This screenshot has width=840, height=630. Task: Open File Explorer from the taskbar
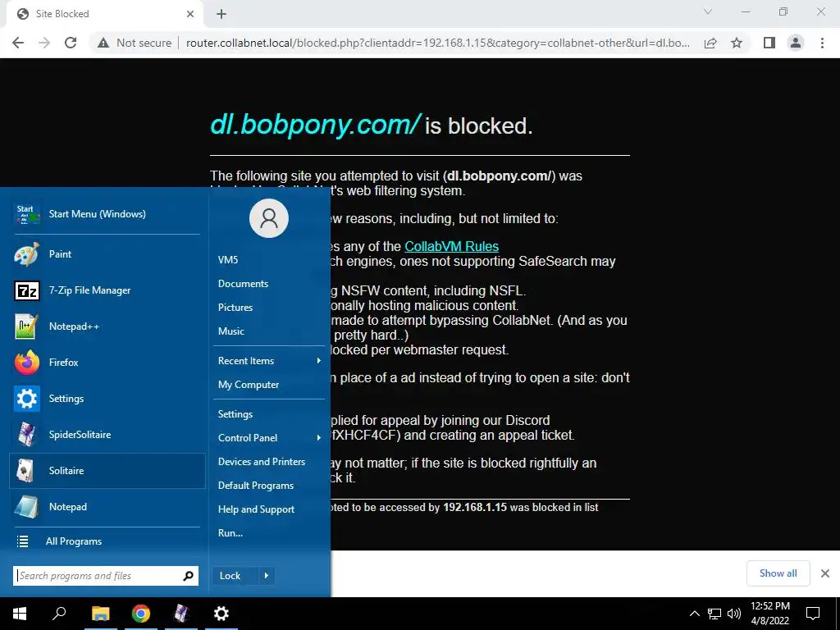coord(100,614)
